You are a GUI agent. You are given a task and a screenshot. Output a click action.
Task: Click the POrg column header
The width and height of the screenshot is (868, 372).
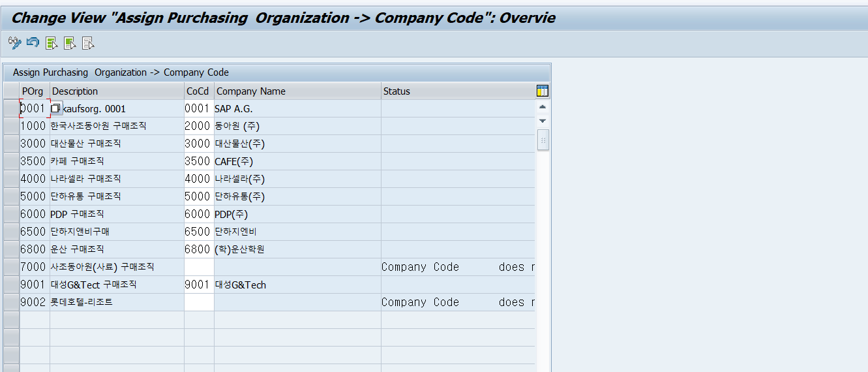(35, 91)
